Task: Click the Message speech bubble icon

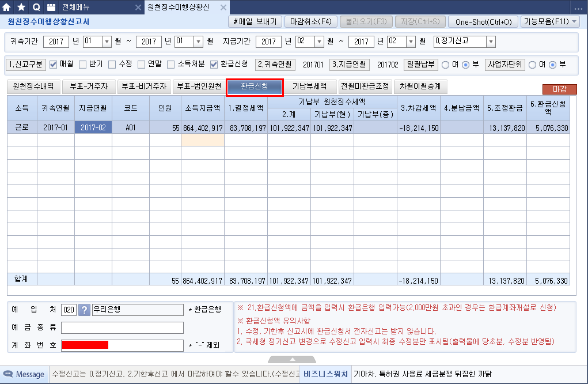Action: click(x=8, y=374)
